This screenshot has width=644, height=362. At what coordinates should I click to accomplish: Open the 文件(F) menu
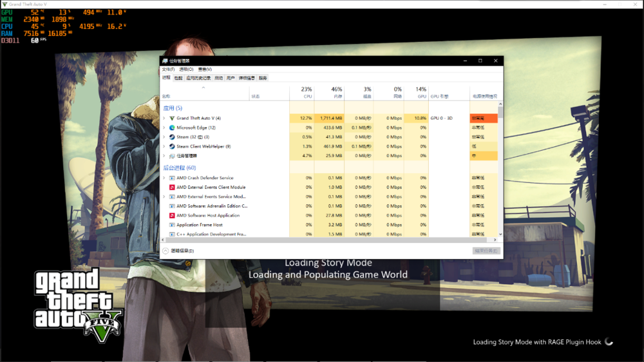168,69
